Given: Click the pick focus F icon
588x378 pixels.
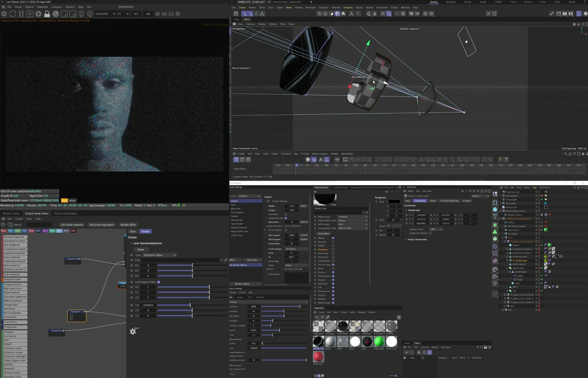Looking at the screenshot, I should [81, 14].
